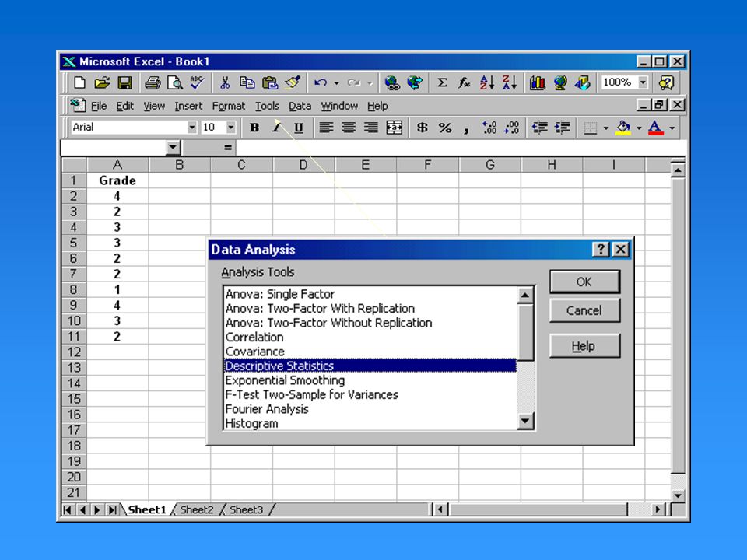Apply yellow fill color bucket
747x560 pixels.
(x=623, y=128)
